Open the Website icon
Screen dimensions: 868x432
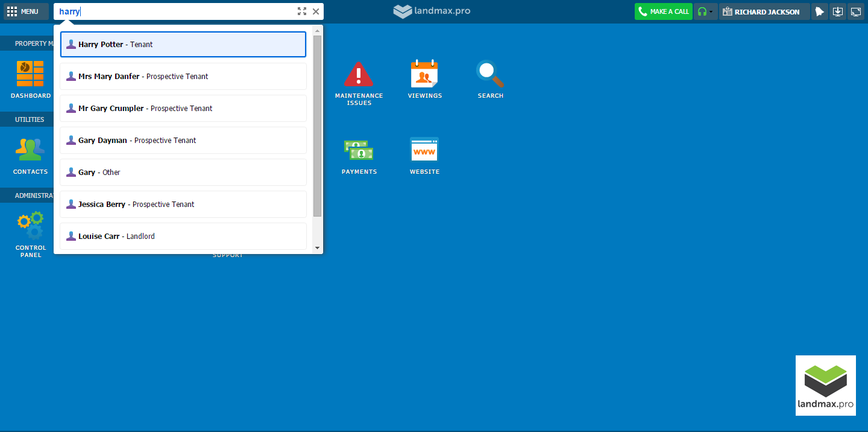[424, 150]
